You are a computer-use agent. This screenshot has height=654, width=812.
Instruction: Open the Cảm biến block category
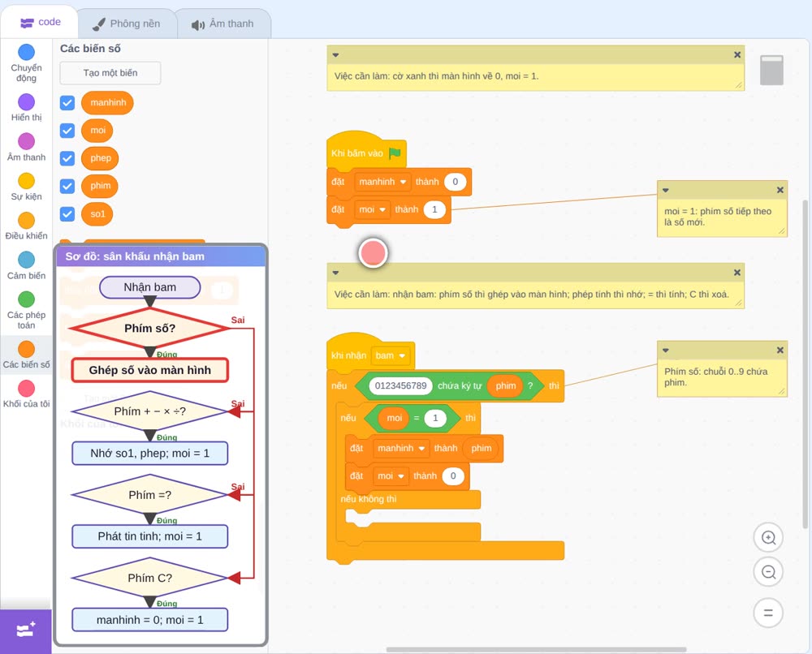point(26,266)
